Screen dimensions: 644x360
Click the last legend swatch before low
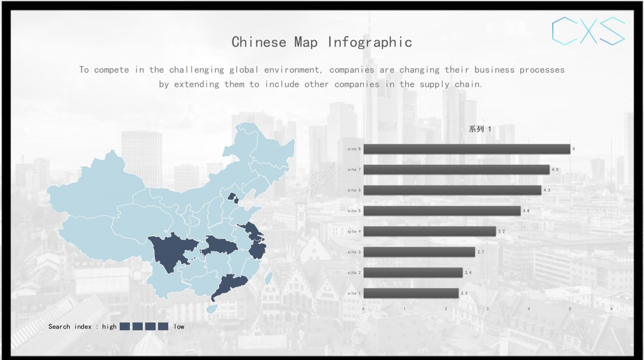tap(163, 327)
